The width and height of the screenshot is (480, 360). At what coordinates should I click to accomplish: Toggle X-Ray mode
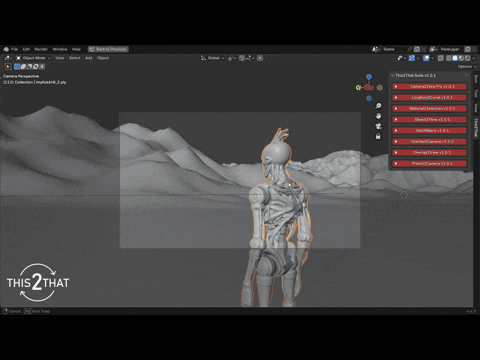tap(441, 58)
